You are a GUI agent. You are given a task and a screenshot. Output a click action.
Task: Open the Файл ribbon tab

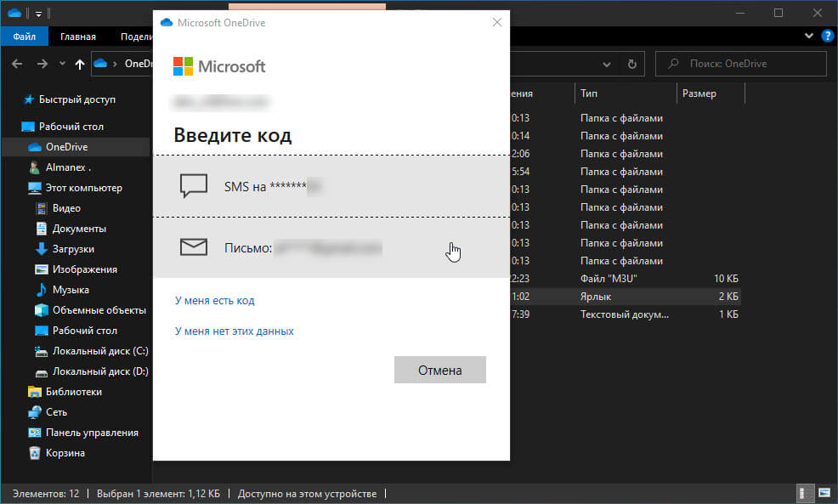pos(24,37)
